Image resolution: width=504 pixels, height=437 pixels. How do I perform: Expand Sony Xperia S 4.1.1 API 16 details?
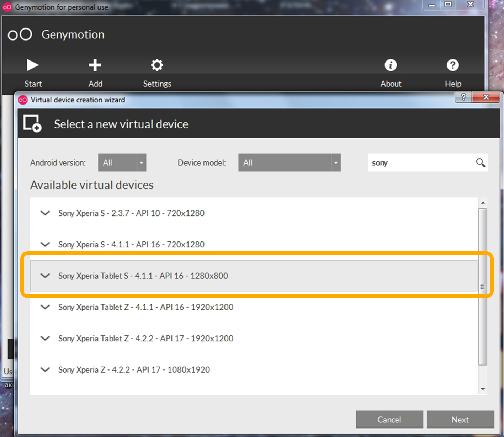(45, 245)
